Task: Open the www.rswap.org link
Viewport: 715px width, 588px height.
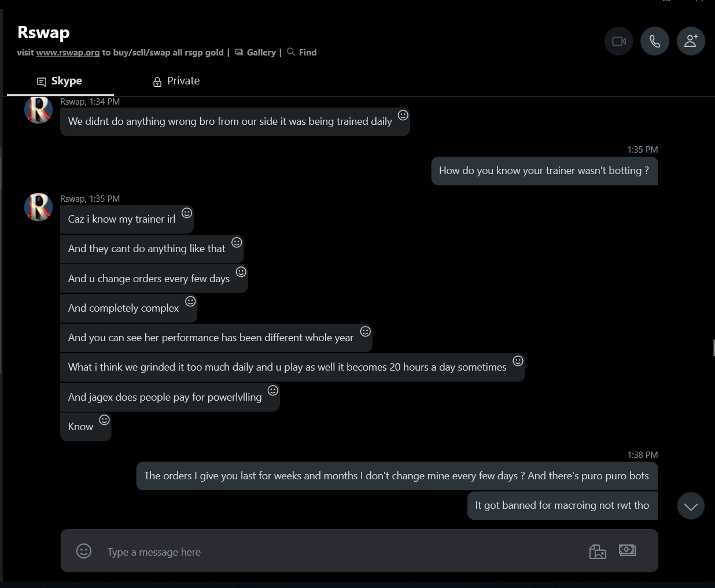Action: 68,53
